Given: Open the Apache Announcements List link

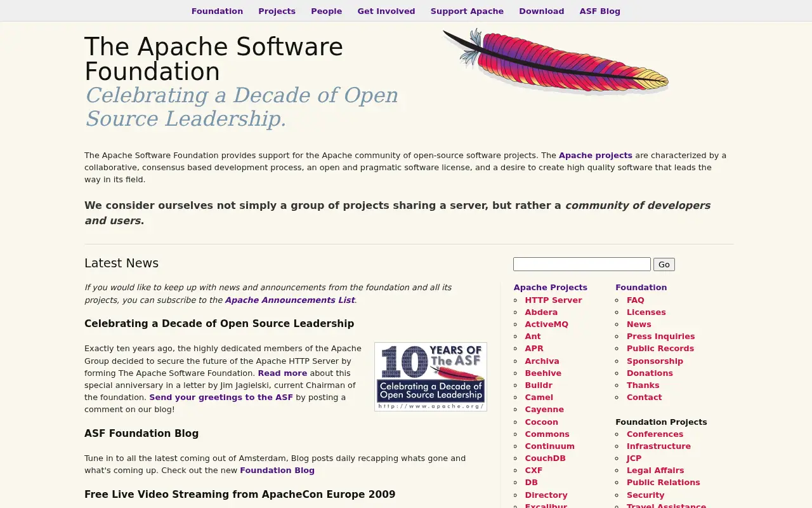Looking at the screenshot, I should tap(289, 300).
